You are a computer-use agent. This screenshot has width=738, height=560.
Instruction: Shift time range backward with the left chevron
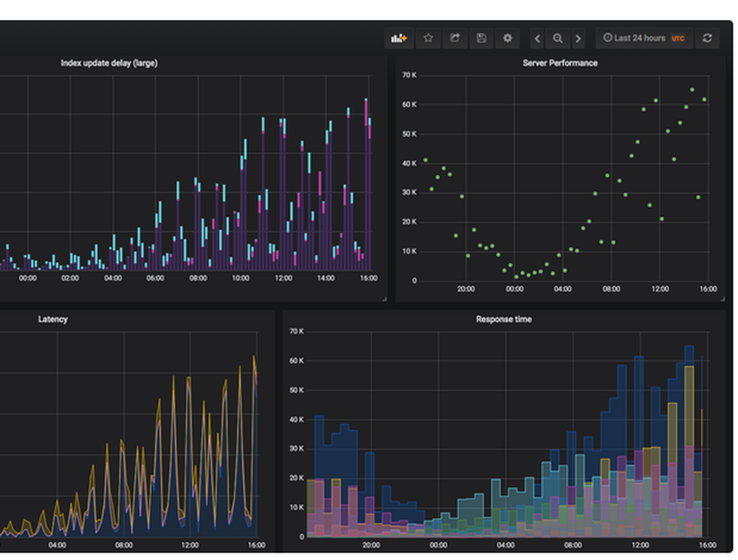tap(536, 38)
